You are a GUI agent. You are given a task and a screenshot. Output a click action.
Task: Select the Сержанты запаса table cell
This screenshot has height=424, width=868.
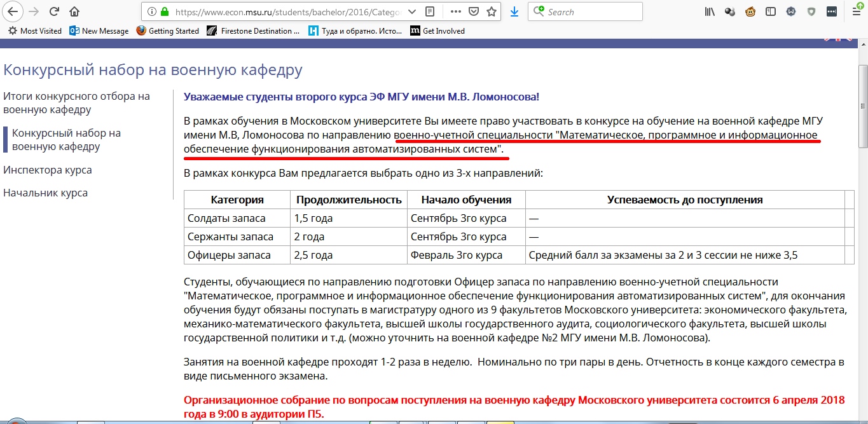tap(237, 236)
